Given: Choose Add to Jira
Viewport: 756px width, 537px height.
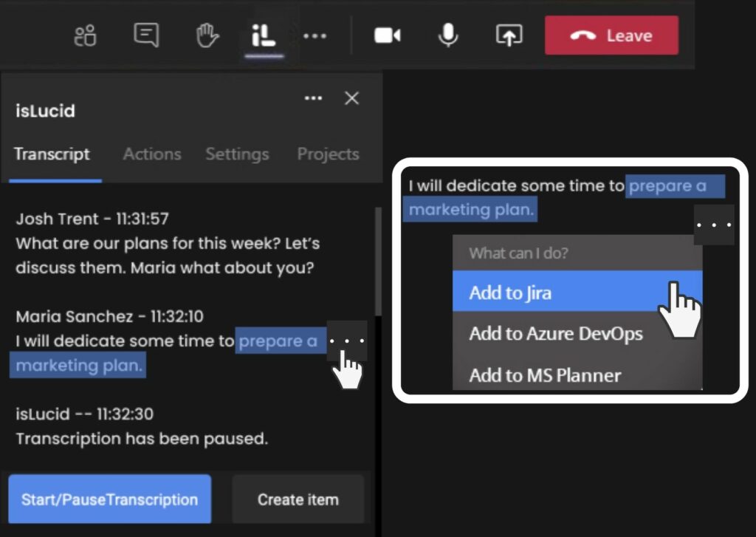Looking at the screenshot, I should [x=577, y=292].
